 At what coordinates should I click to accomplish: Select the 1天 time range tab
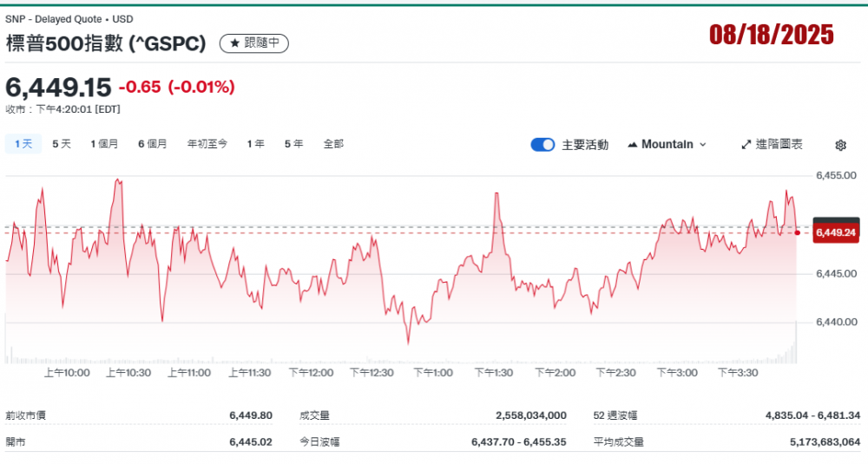[x=23, y=144]
